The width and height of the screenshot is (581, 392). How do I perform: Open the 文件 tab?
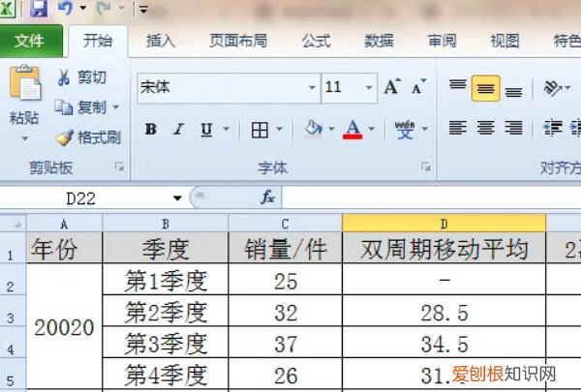(x=30, y=41)
